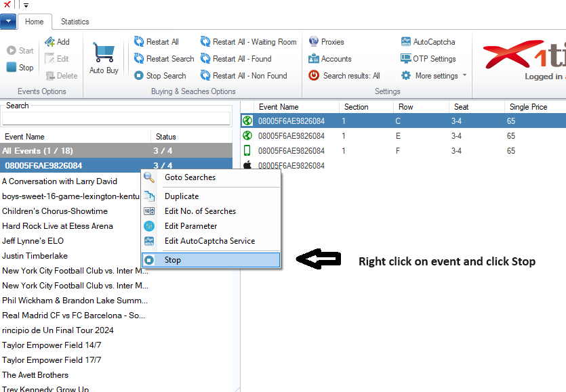Open the blue application menu dropdown
This screenshot has width=566, height=392.
[8, 22]
